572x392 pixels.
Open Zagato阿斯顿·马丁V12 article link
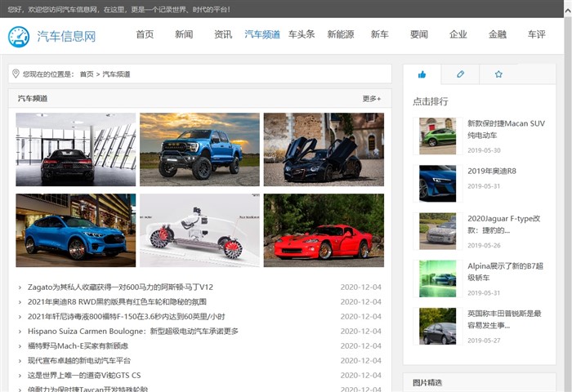[120, 287]
